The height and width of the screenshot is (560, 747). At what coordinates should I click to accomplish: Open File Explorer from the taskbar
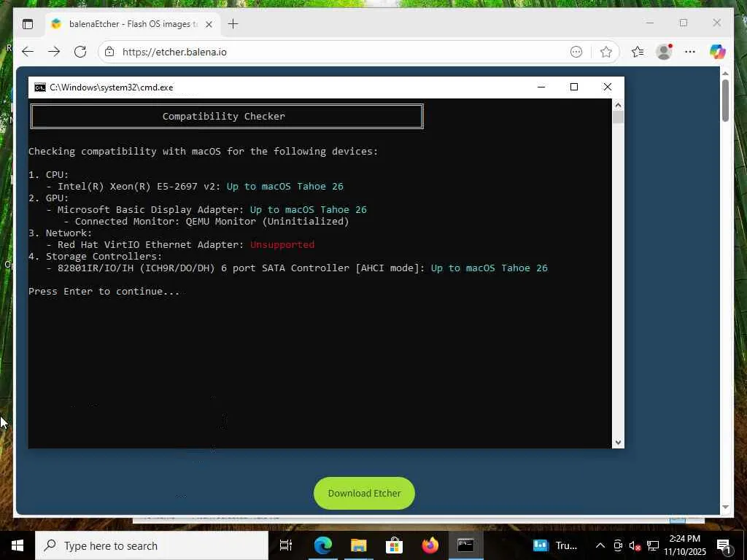tap(358, 545)
